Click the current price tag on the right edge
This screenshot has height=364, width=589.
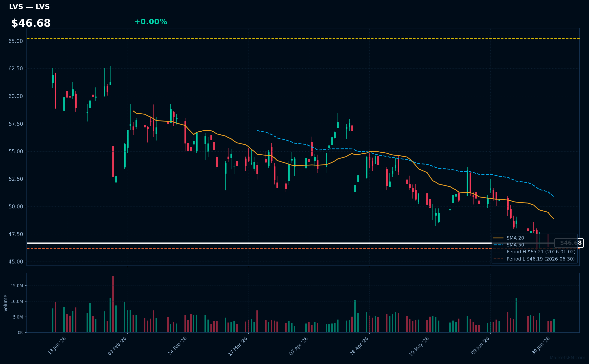click(569, 243)
